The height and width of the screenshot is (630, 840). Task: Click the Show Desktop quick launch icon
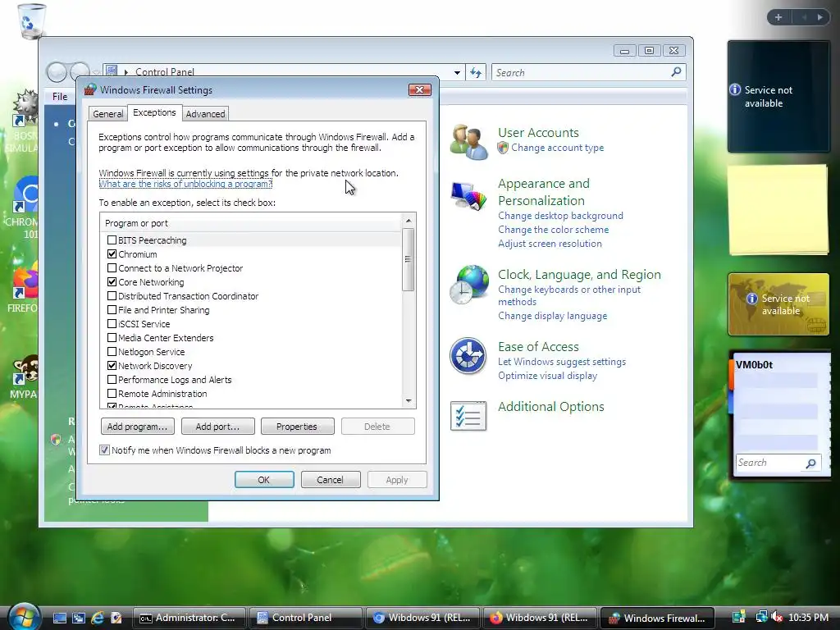[x=60, y=618]
